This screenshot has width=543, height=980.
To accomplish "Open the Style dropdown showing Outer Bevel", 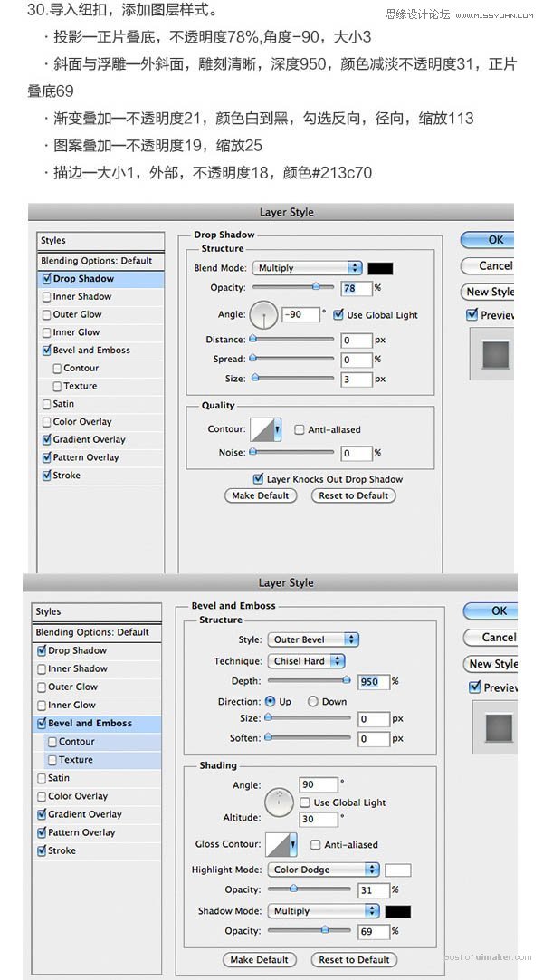I will [313, 639].
